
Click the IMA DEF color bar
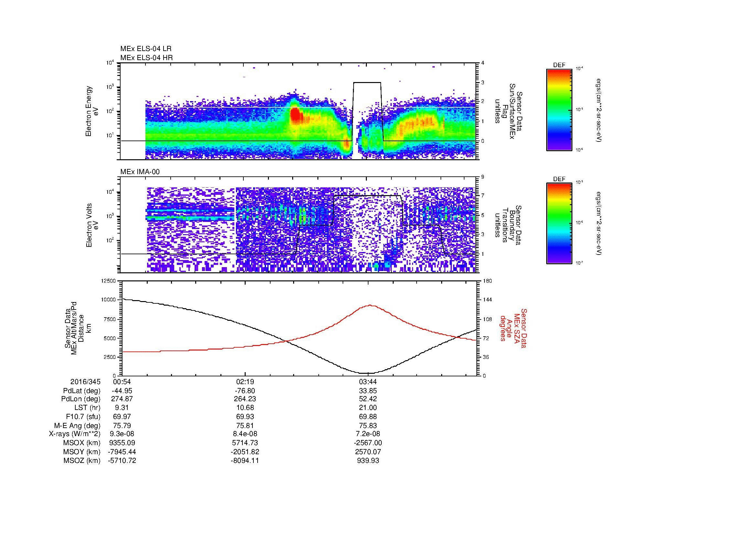click(559, 224)
